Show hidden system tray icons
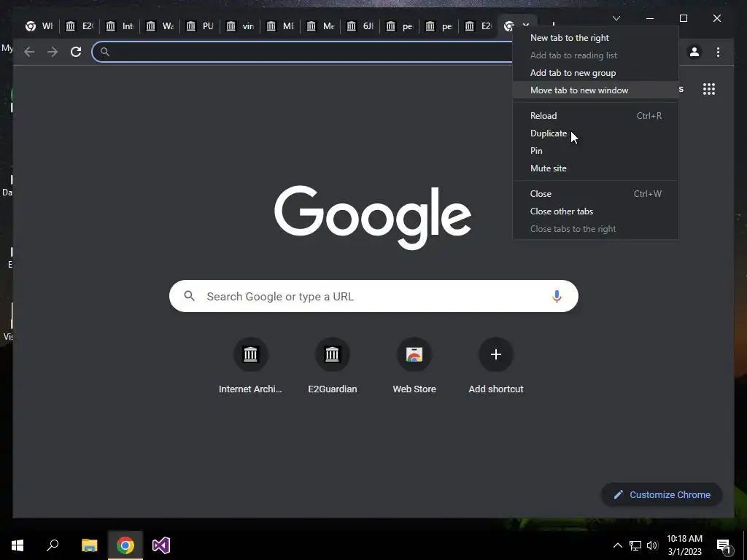This screenshot has width=747, height=560. pyautogui.click(x=617, y=545)
